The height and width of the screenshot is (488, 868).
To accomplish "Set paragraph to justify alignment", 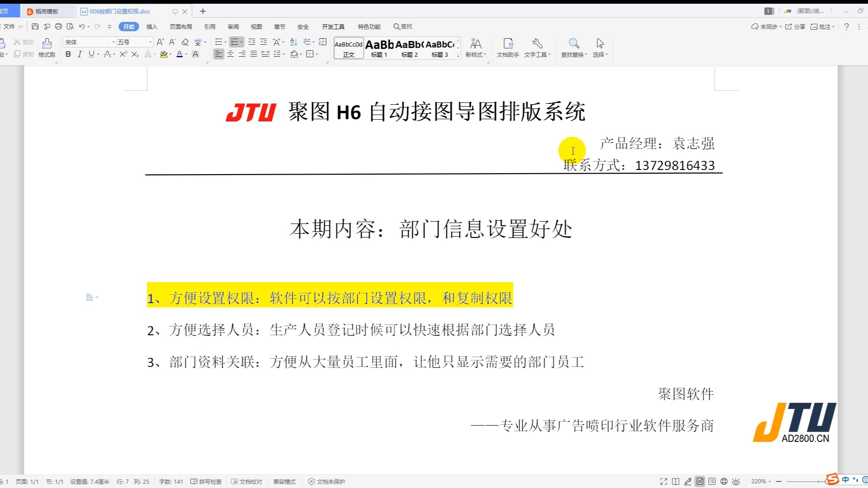I will coord(253,54).
